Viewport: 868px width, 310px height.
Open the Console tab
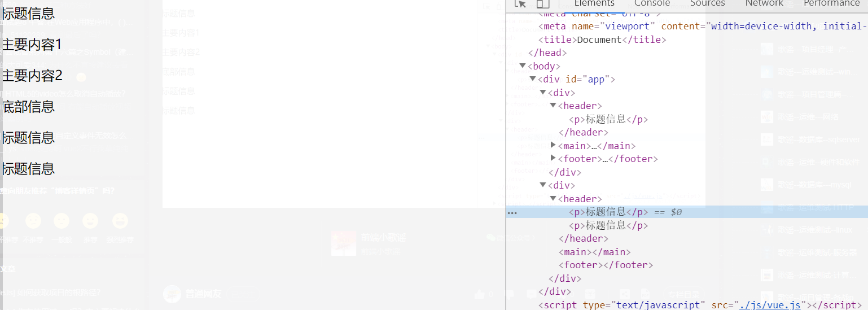pyautogui.click(x=652, y=3)
